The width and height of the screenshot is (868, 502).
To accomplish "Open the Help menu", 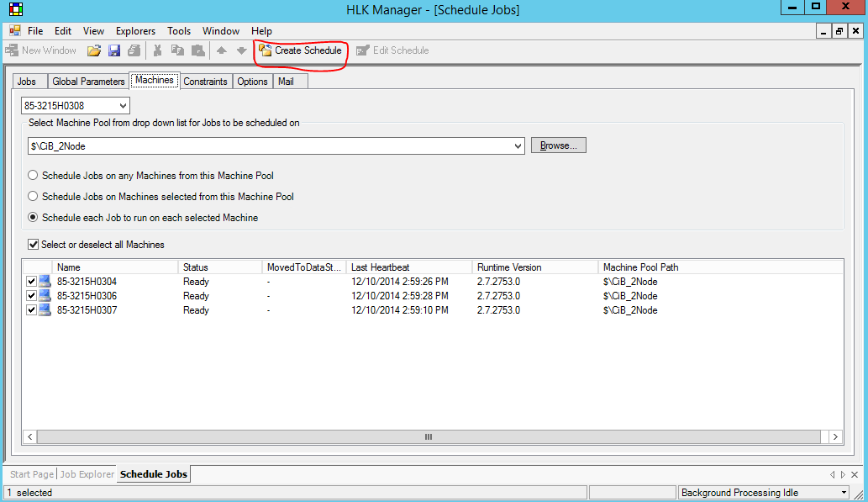I will click(x=261, y=31).
